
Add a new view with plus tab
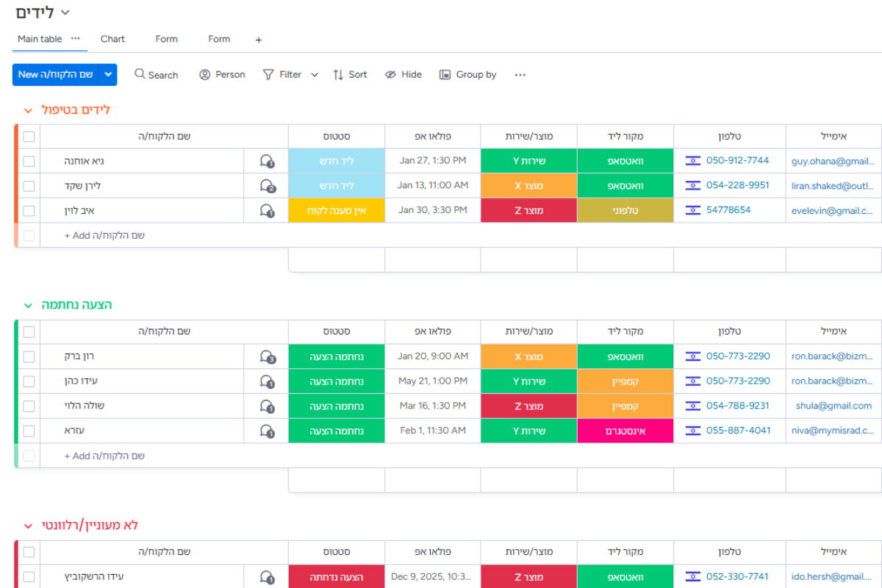tap(258, 40)
